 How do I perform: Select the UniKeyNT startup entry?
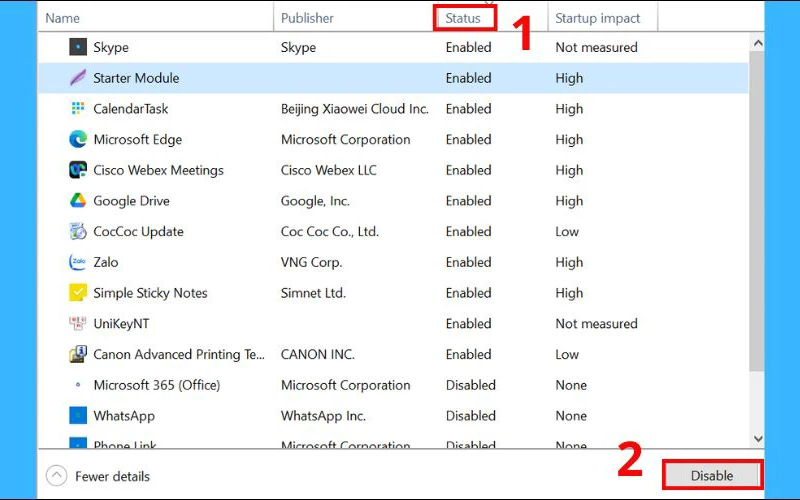tap(121, 324)
